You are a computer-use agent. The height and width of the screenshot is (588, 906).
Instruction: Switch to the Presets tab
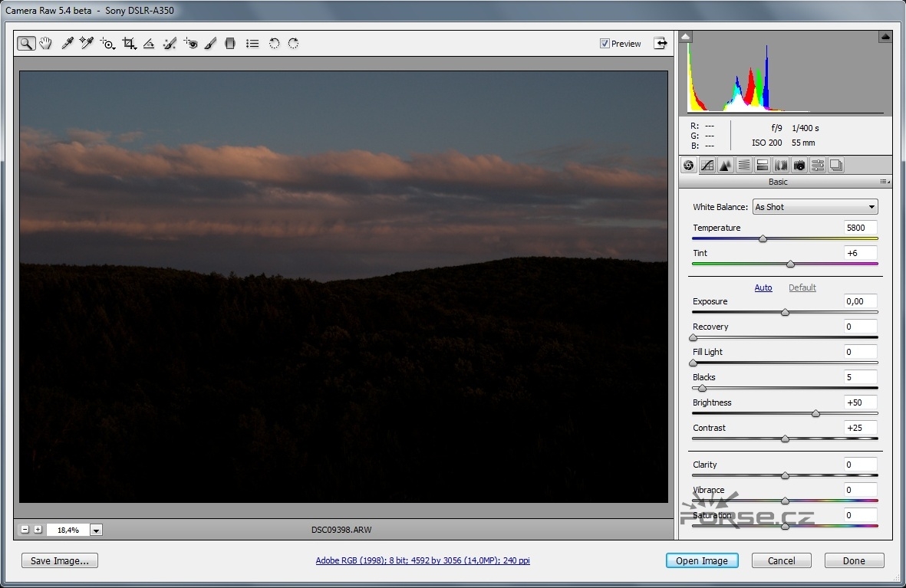tap(818, 166)
